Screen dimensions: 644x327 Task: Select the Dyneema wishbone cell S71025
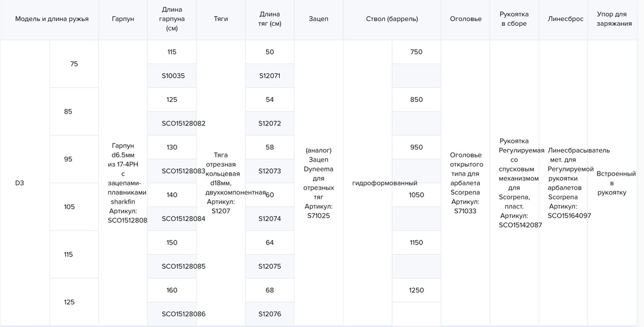tap(319, 183)
